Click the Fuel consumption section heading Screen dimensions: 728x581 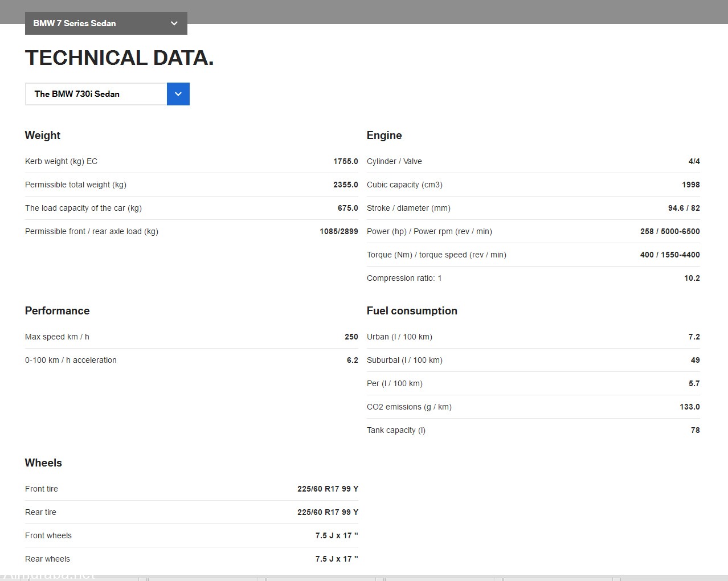pos(412,311)
